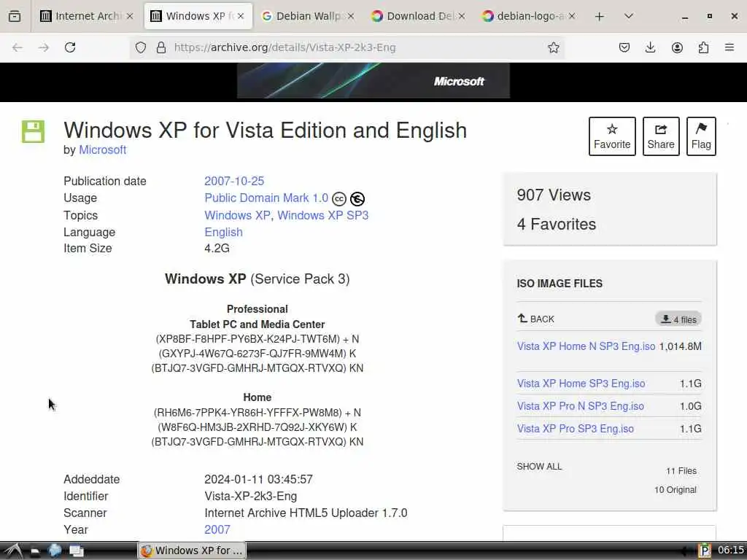Launch the taskbar web browser globe icon
The height and width of the screenshot is (560, 747).
tap(55, 551)
